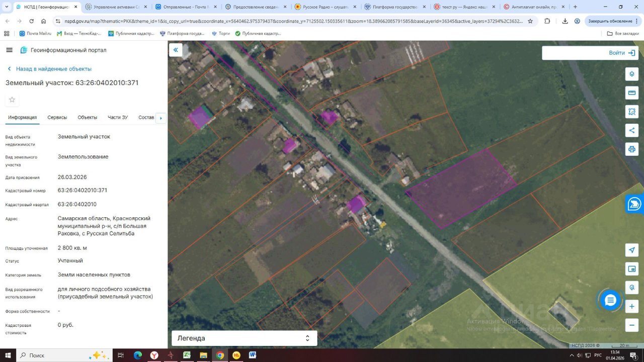Open the map layers panel icon
The image size is (644, 362).
(631, 74)
